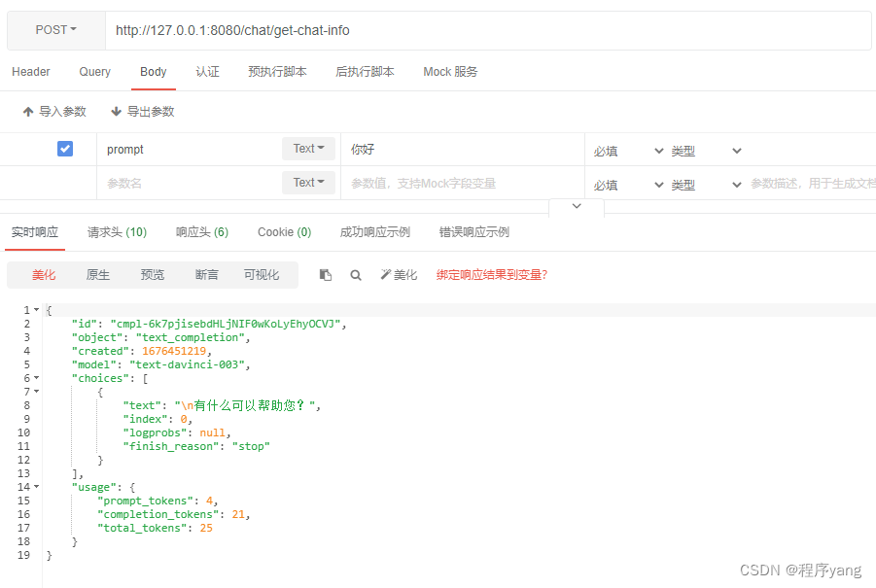Open the 成功响应示例 tab
876x588 pixels.
tap(375, 231)
